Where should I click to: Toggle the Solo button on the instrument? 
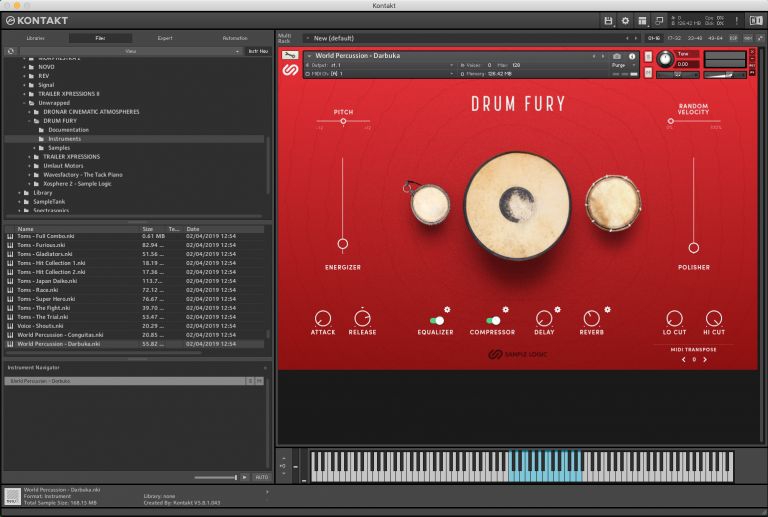(x=648, y=57)
